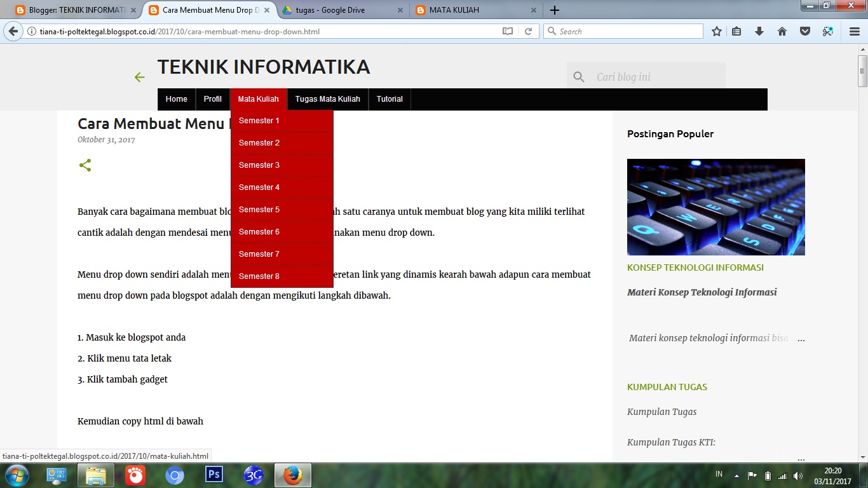This screenshot has height=488, width=868.
Task: Open the Firefox hamburger menu
Action: [x=853, y=30]
